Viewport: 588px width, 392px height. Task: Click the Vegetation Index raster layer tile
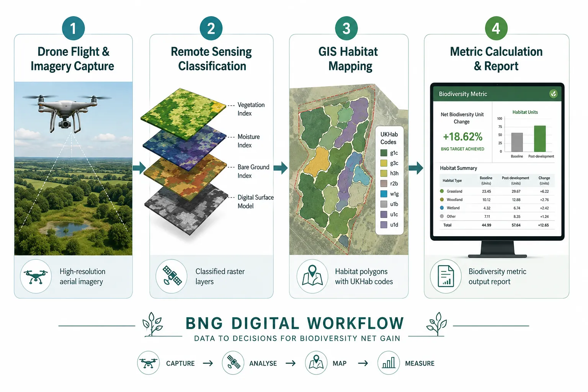(x=184, y=114)
